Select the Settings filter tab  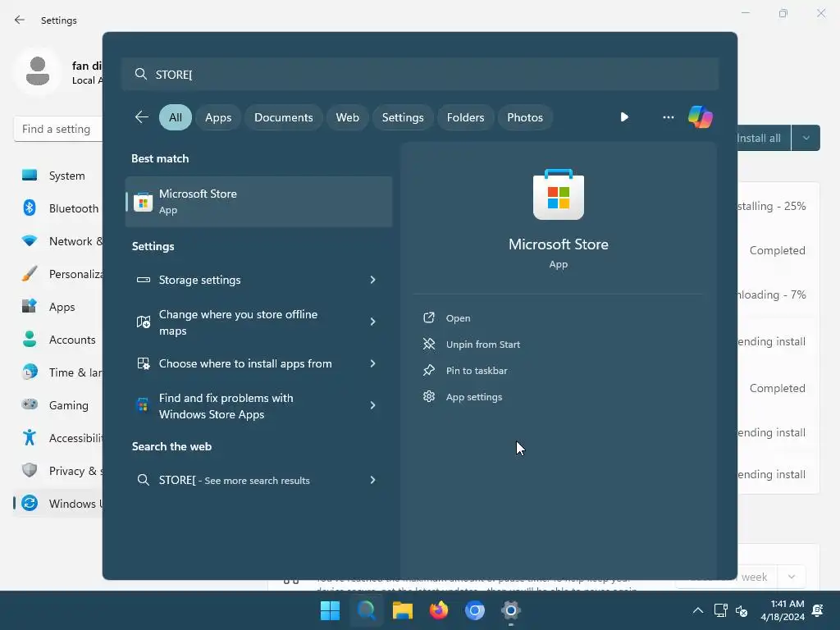click(x=403, y=117)
